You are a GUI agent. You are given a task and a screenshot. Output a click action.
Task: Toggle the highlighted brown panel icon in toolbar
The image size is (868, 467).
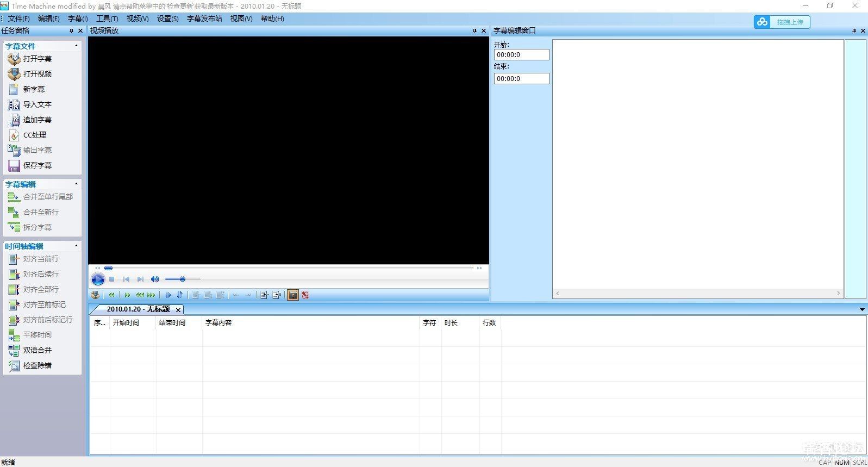[x=293, y=295]
